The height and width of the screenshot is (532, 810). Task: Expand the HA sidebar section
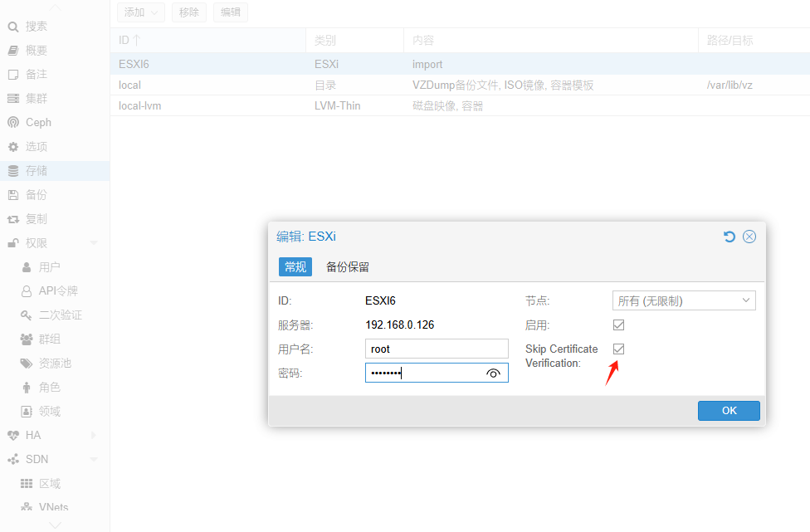[93, 435]
